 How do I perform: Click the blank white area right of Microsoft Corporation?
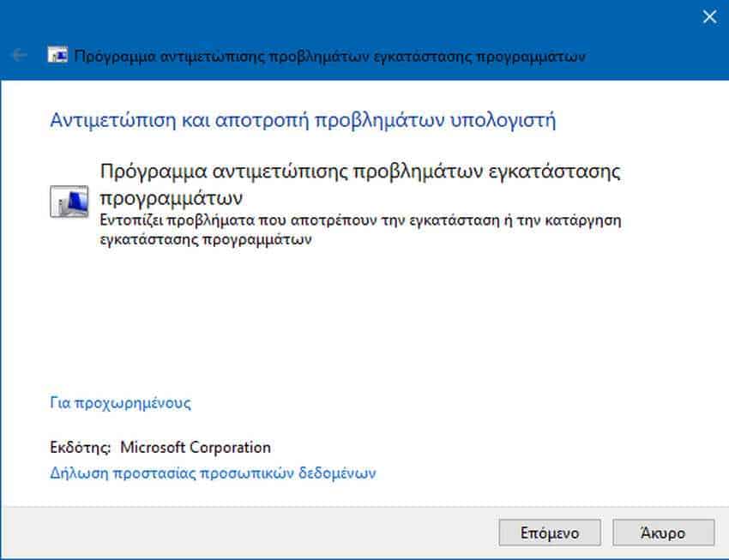[x=488, y=447]
